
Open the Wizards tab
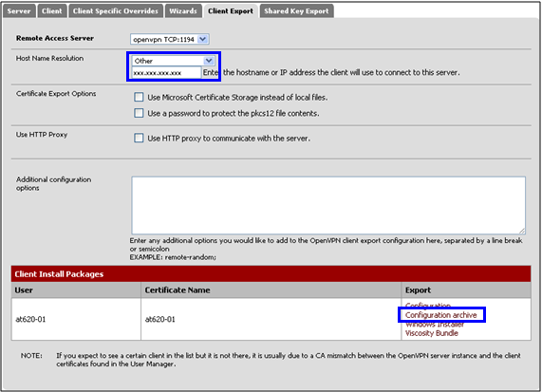pyautogui.click(x=183, y=11)
